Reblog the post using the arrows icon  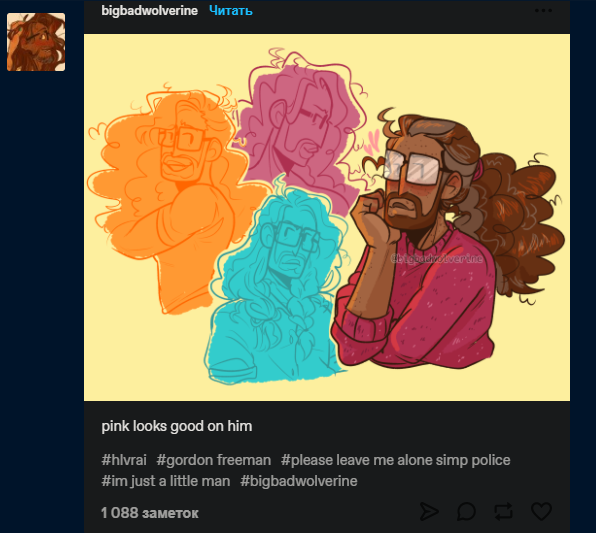(504, 511)
